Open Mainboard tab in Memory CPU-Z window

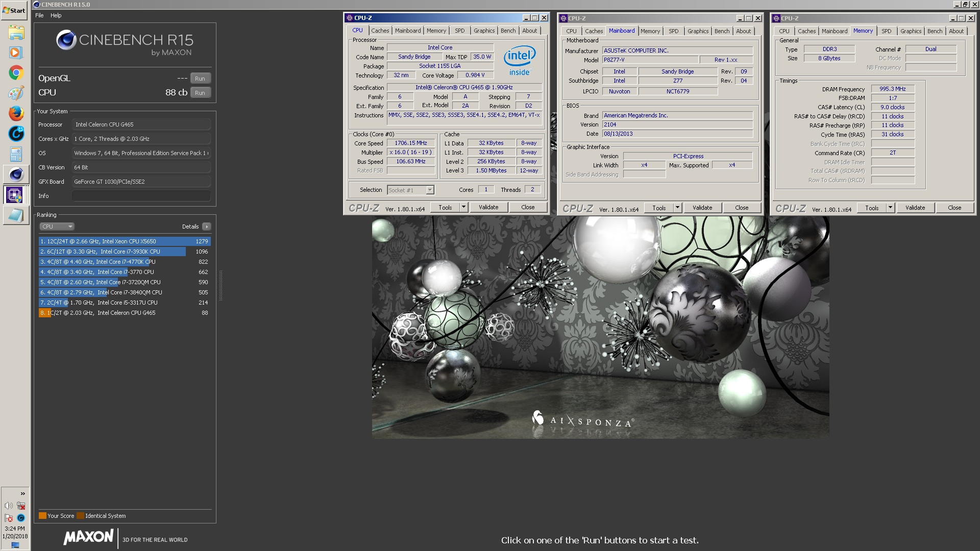835,31
